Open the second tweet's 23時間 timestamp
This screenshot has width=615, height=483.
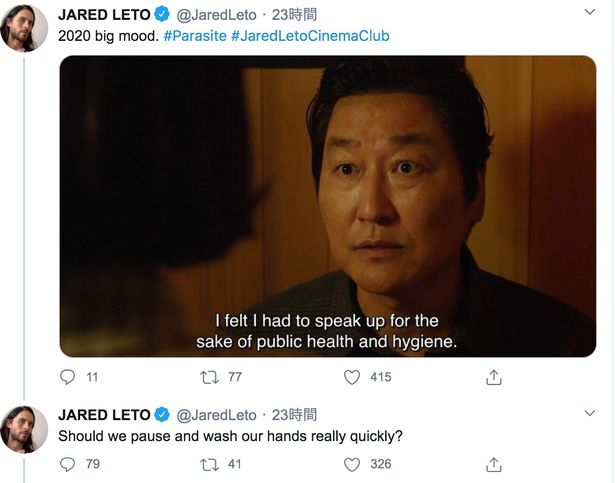pyautogui.click(x=294, y=415)
